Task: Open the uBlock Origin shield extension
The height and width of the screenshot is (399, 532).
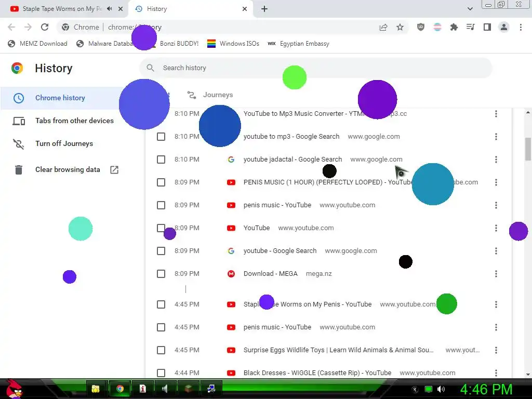Action: coord(421,27)
